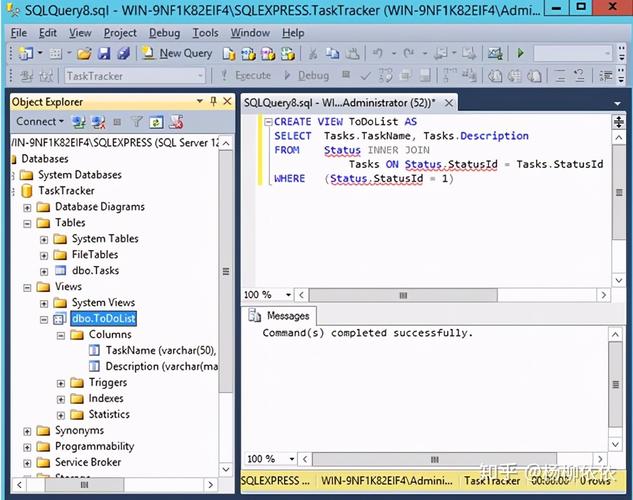Image resolution: width=633 pixels, height=500 pixels.
Task: Pin the Object Explorer panel with auto-hide pushpin
Action: point(213,102)
